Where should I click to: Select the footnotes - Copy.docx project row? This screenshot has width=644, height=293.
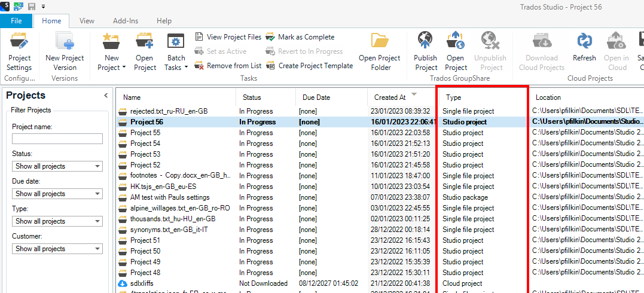(x=380, y=176)
